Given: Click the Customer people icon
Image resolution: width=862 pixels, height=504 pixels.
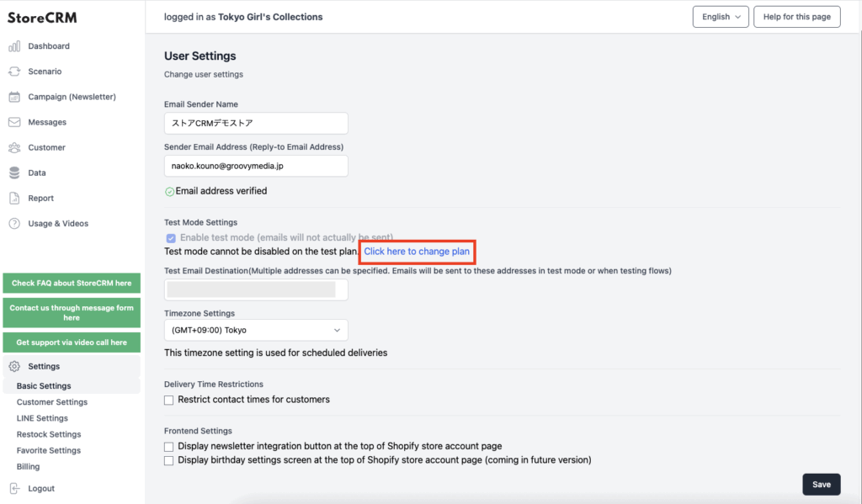Looking at the screenshot, I should [x=14, y=147].
